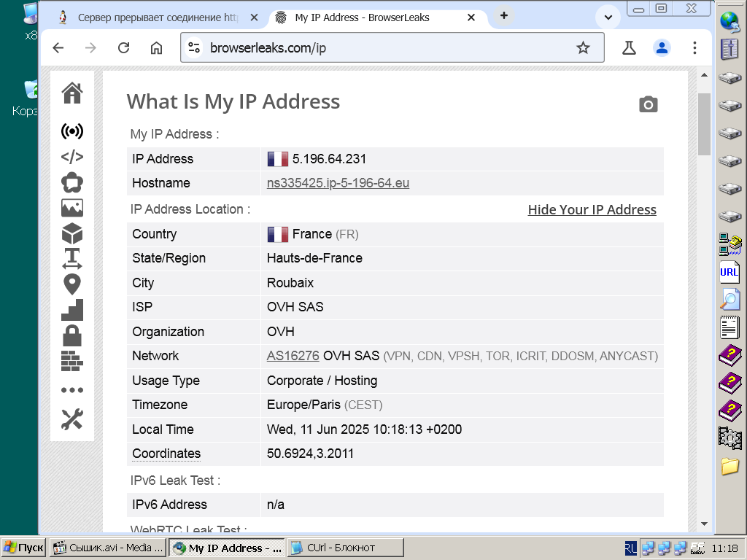Open the 3D cube WebGL icon
The image size is (747, 560).
(x=72, y=233)
